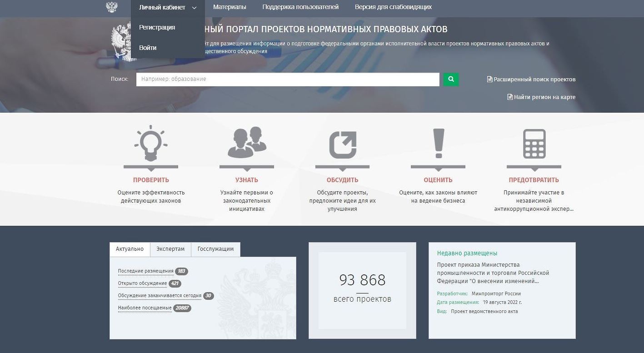This screenshot has height=353, width=644.
Task: Click the exclamation mark icon above ОЦЕНИТЬ
Action: [438, 143]
